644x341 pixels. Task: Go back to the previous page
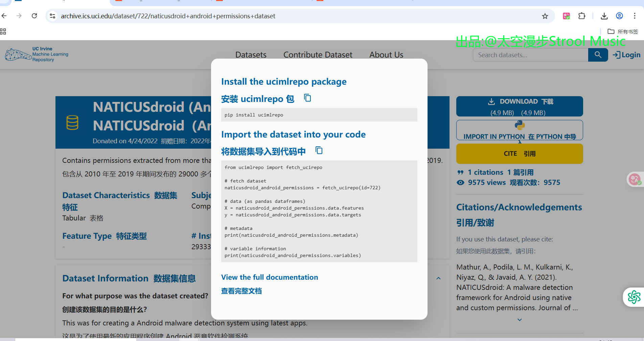click(4, 16)
